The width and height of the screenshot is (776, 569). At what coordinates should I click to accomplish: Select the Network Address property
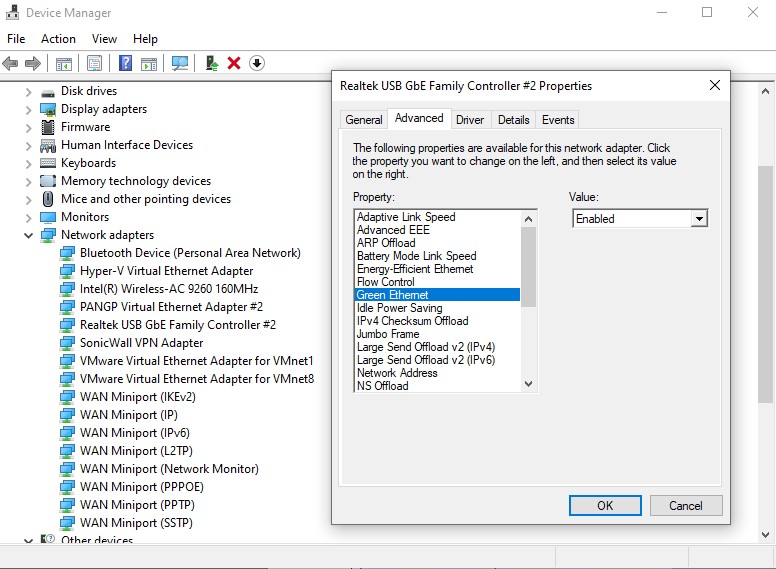tap(437, 373)
